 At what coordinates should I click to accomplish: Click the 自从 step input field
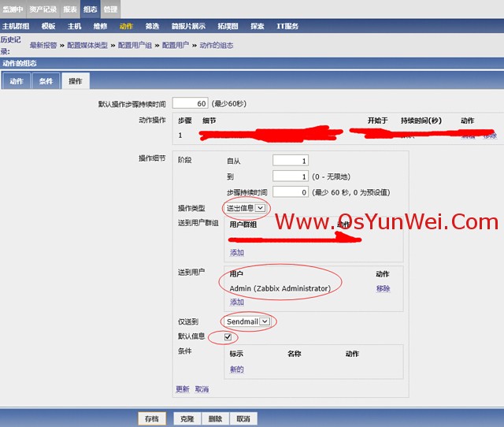(x=291, y=161)
